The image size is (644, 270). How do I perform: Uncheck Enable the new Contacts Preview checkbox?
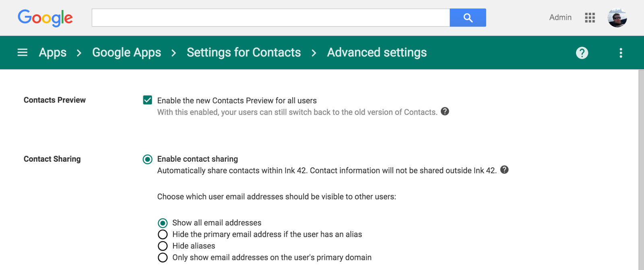tap(148, 100)
